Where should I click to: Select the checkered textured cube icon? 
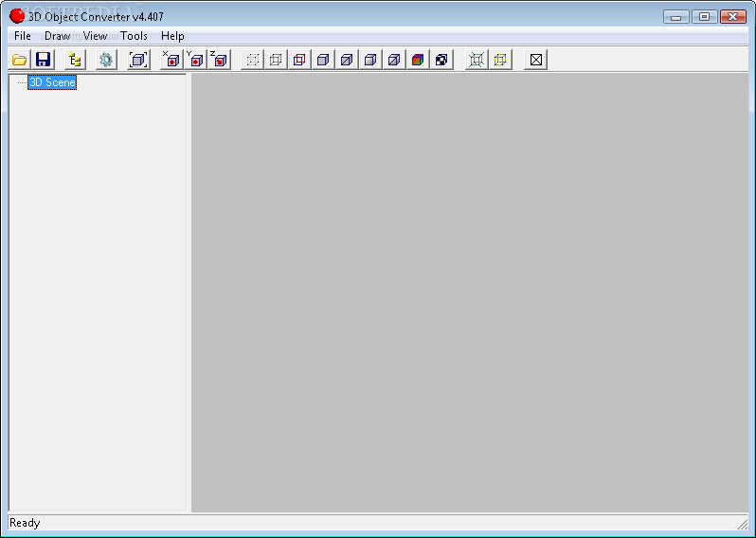pos(441,60)
